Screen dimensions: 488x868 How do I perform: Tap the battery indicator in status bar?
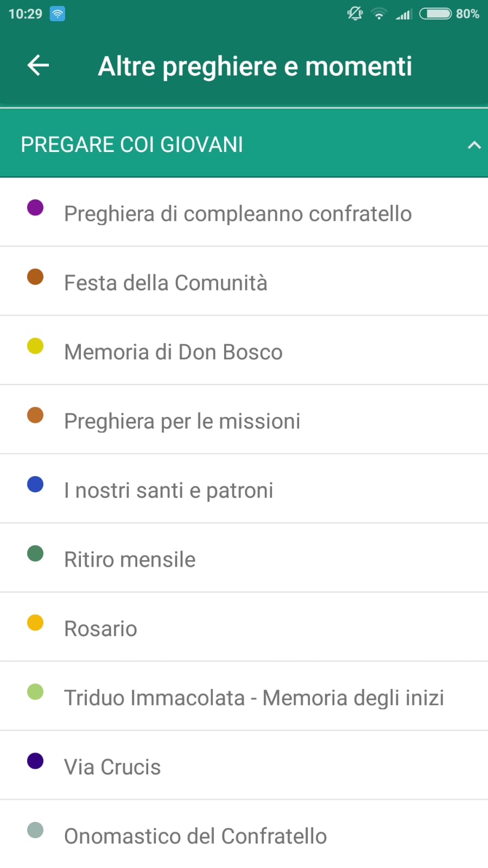(x=435, y=14)
